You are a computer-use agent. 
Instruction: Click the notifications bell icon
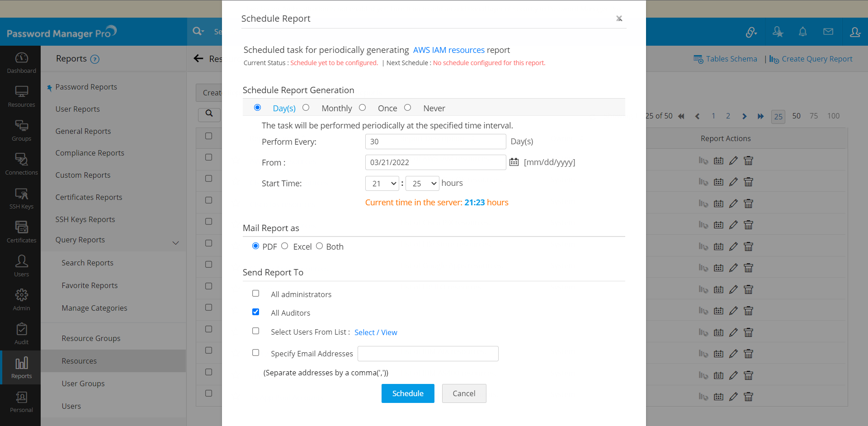[802, 32]
